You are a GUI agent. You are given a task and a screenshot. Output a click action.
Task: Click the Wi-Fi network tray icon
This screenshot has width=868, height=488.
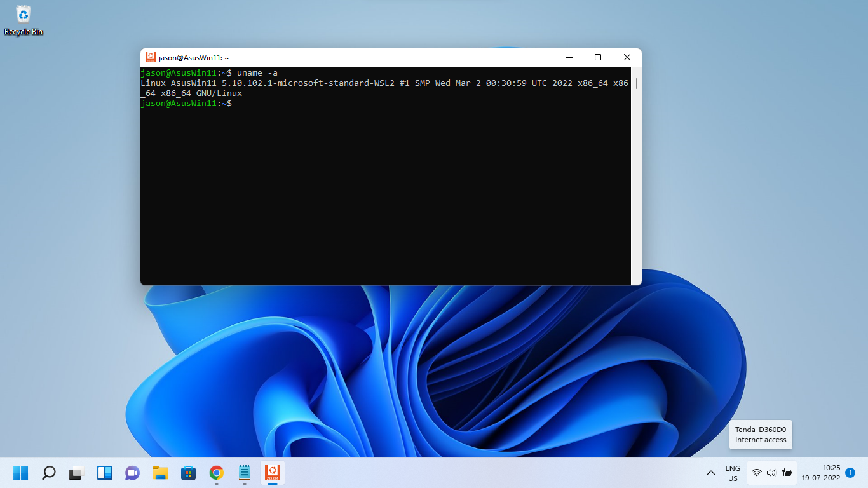[756, 473]
